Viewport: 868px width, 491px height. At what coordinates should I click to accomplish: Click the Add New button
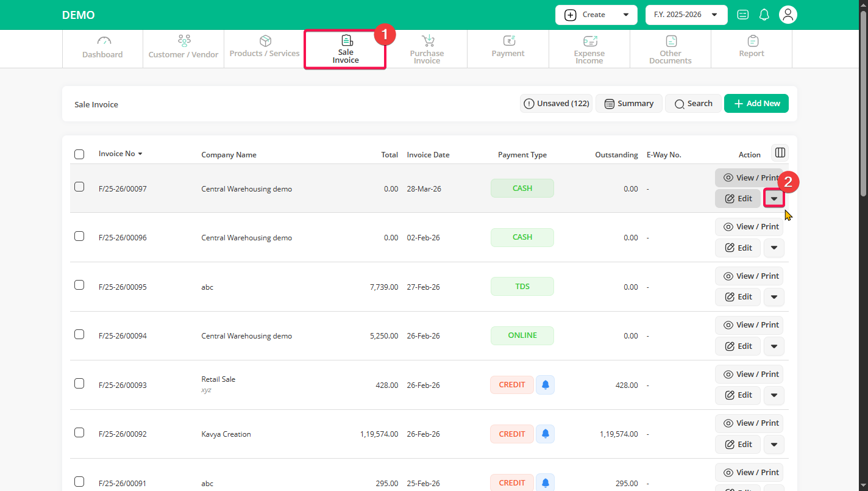(756, 104)
